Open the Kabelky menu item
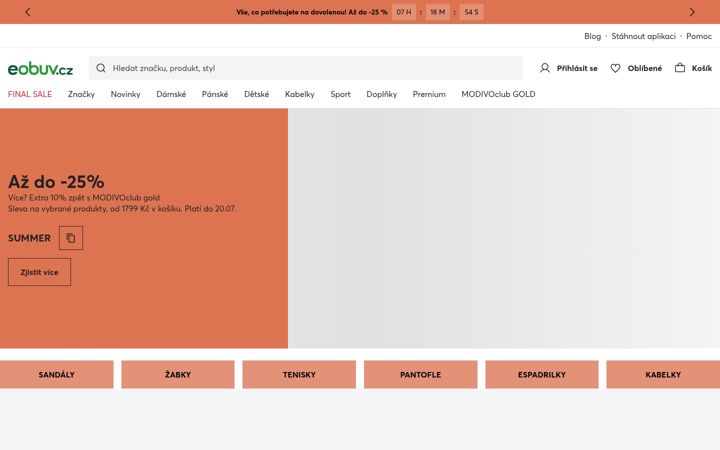This screenshot has width=720, height=450. click(299, 94)
